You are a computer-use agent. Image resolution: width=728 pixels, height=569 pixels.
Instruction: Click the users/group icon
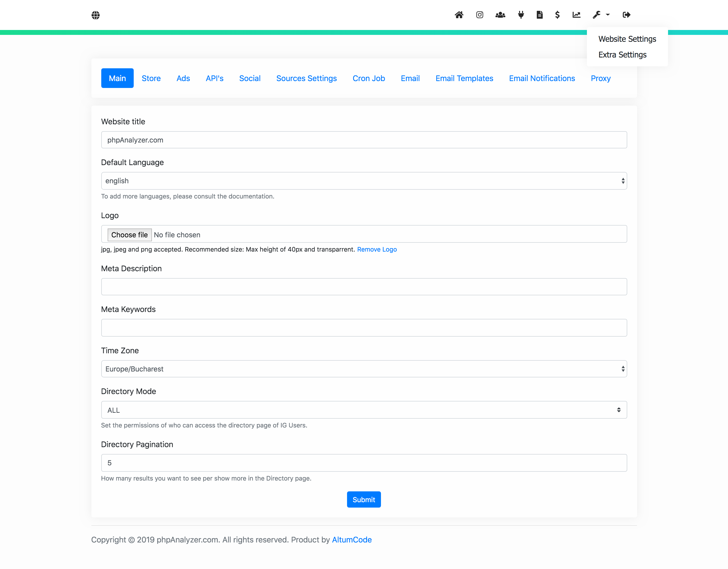(x=500, y=15)
